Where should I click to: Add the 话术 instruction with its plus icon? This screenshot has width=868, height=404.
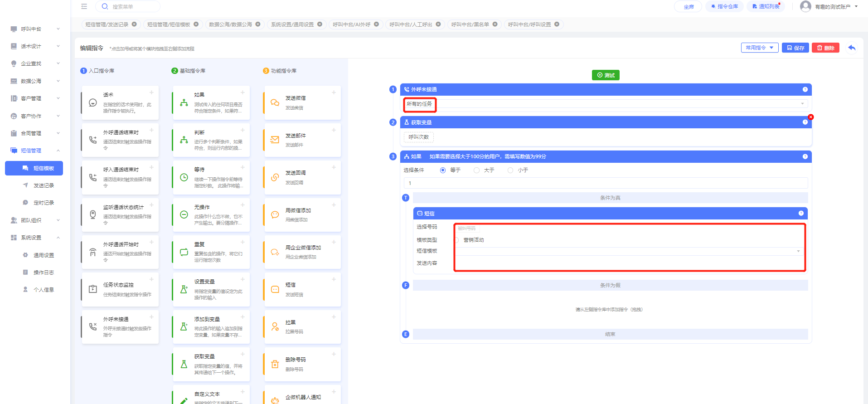[x=151, y=92]
